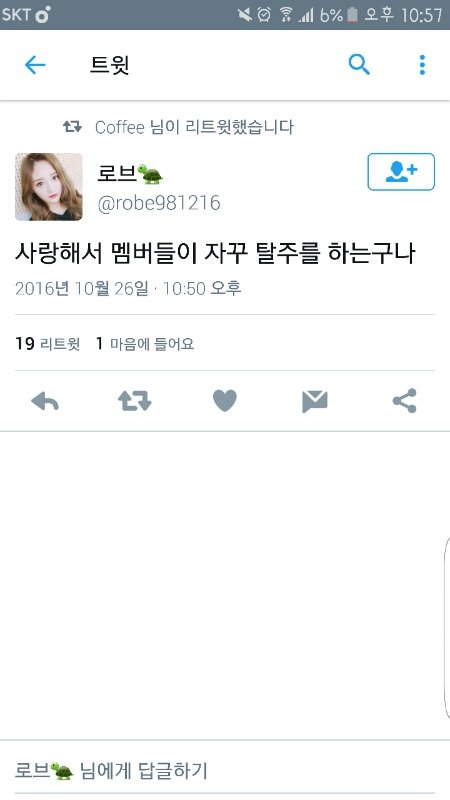Tap the alarm clock status icon
The height and width of the screenshot is (800, 450).
click(264, 15)
